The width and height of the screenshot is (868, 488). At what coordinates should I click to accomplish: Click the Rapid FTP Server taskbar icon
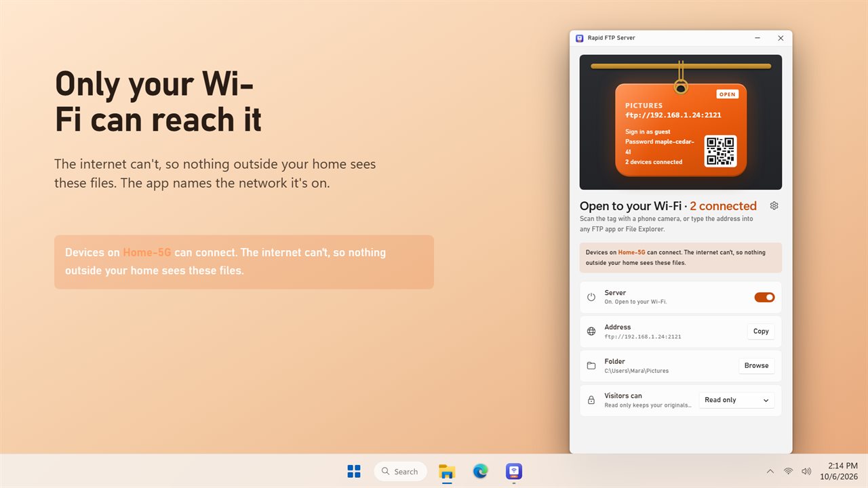[x=514, y=471]
